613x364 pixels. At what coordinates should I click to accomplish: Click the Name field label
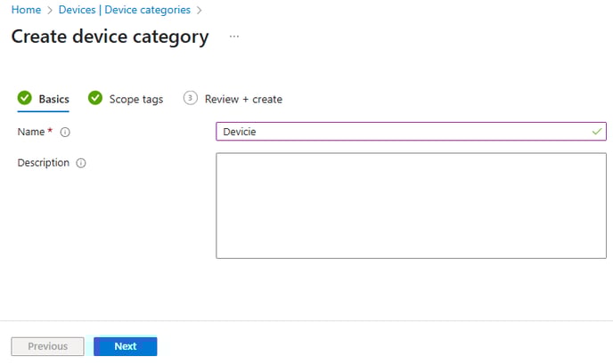[x=31, y=132]
